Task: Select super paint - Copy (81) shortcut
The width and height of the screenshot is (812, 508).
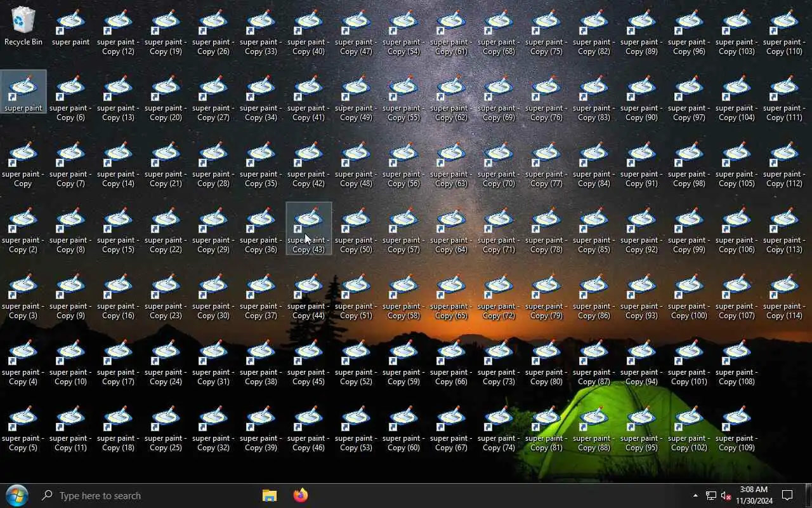Action: tap(547, 428)
